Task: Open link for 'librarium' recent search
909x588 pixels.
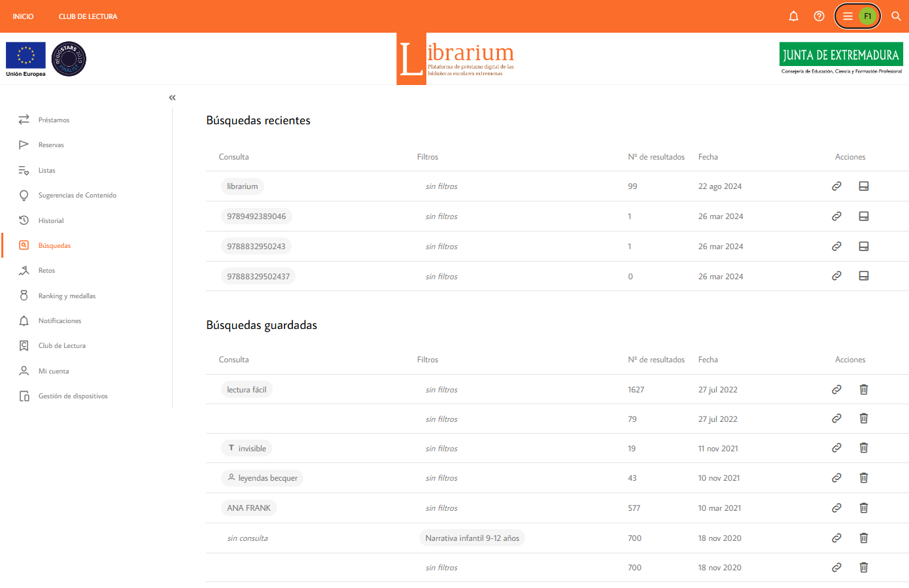Action: click(836, 186)
